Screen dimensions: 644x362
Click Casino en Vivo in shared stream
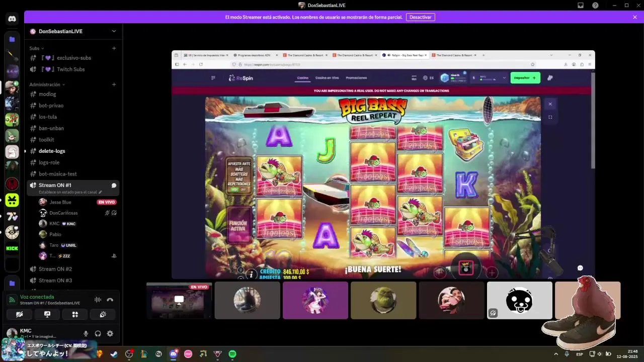click(x=327, y=78)
